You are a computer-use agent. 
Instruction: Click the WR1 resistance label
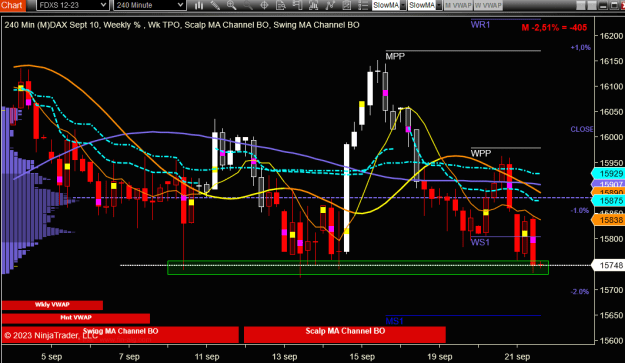480,25
